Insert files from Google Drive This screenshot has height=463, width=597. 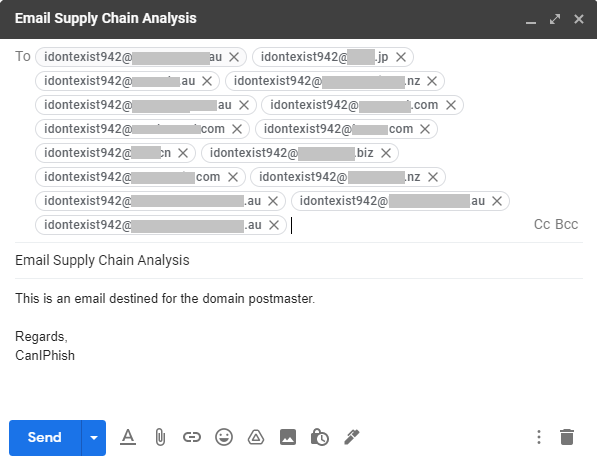[x=256, y=437]
